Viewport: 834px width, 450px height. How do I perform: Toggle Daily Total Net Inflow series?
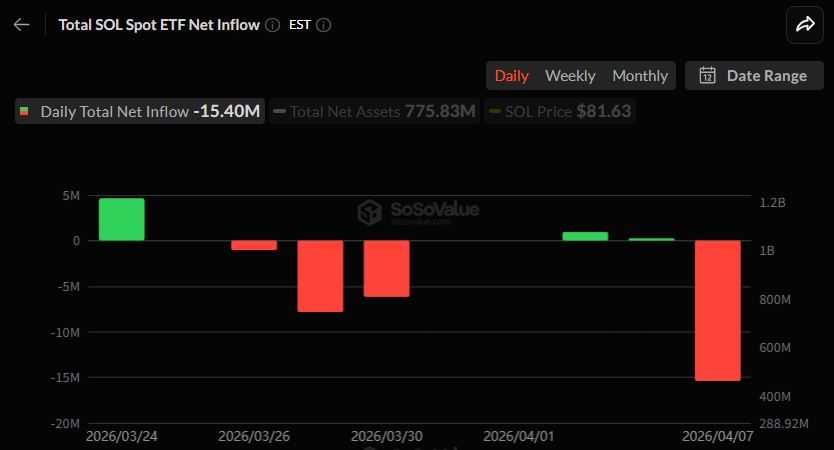point(140,111)
